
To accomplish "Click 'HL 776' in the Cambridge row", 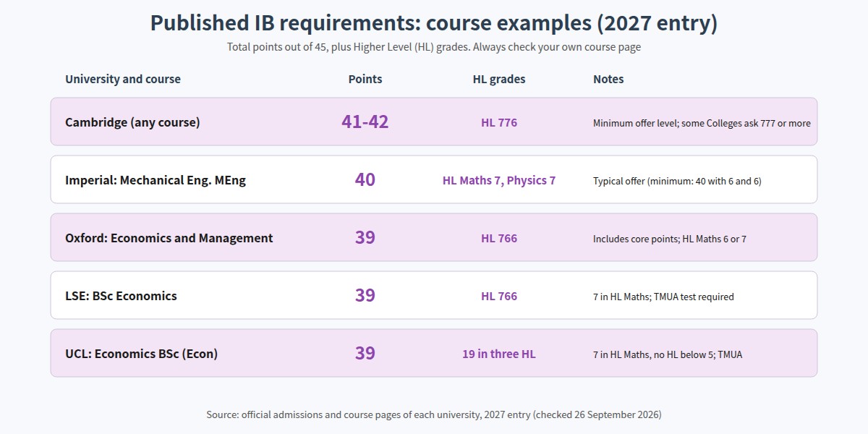I will [499, 122].
